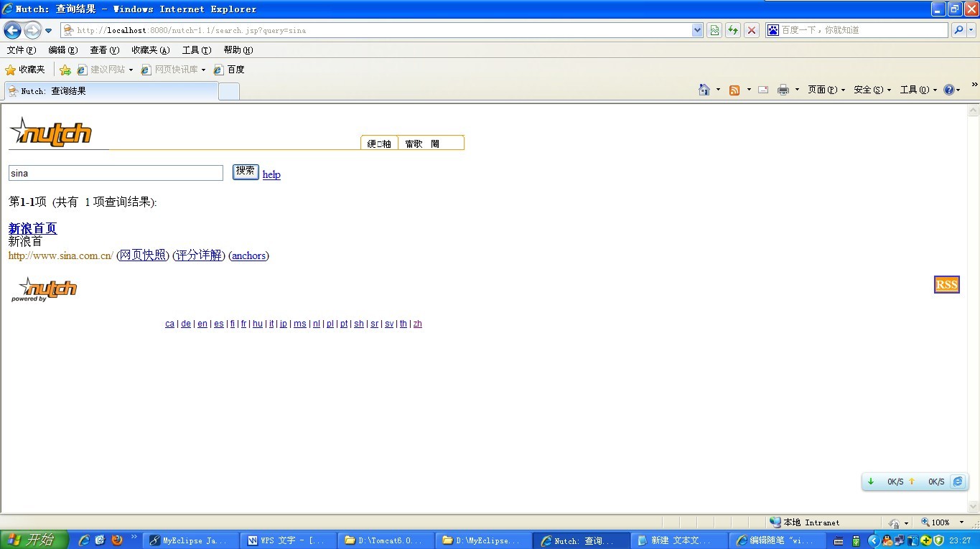
Task: Show hidden command bar items via chevron
Action: pyautogui.click(x=974, y=85)
